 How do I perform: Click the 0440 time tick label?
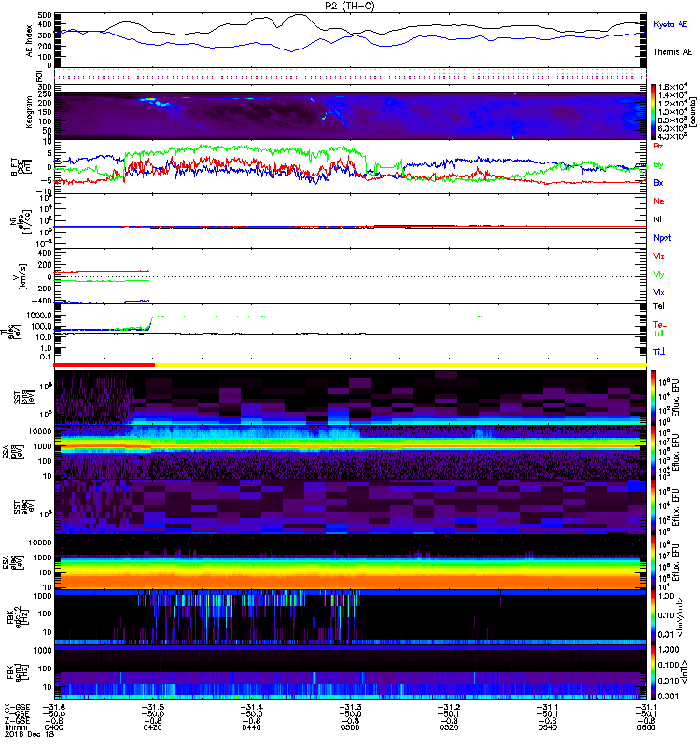(251, 727)
